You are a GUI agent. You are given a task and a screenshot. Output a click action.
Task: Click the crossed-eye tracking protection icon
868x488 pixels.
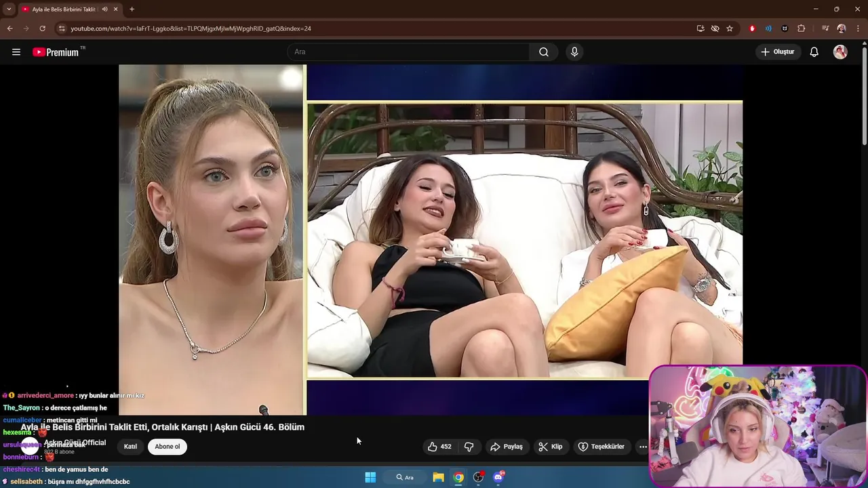point(715,28)
